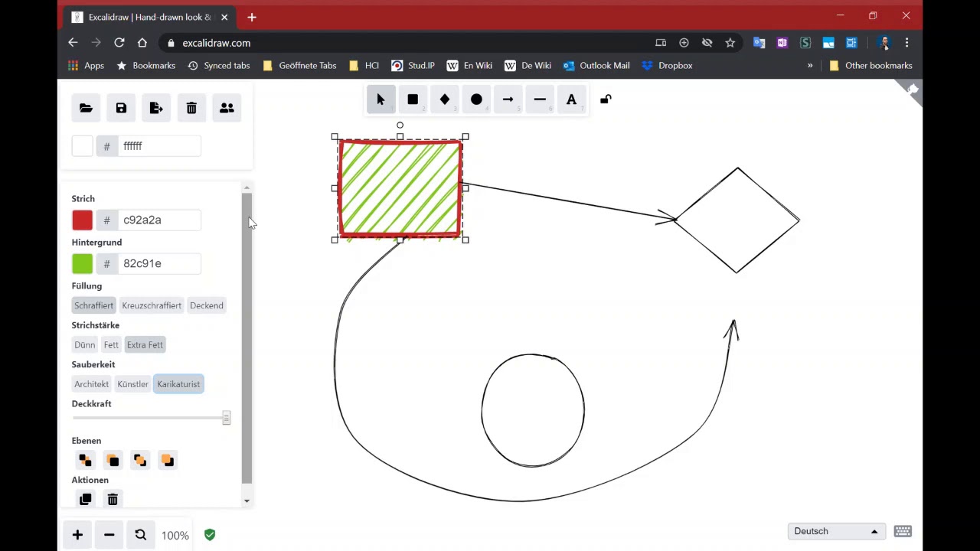Select the text tool

point(571,99)
